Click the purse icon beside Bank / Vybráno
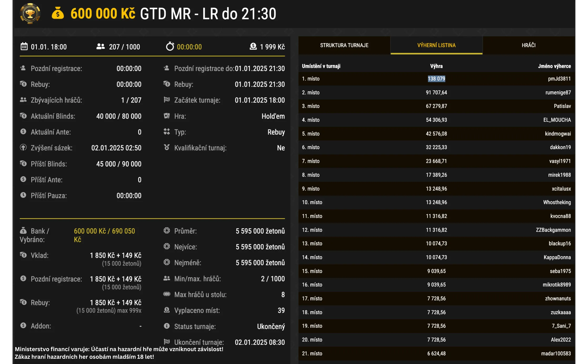 click(23, 231)
